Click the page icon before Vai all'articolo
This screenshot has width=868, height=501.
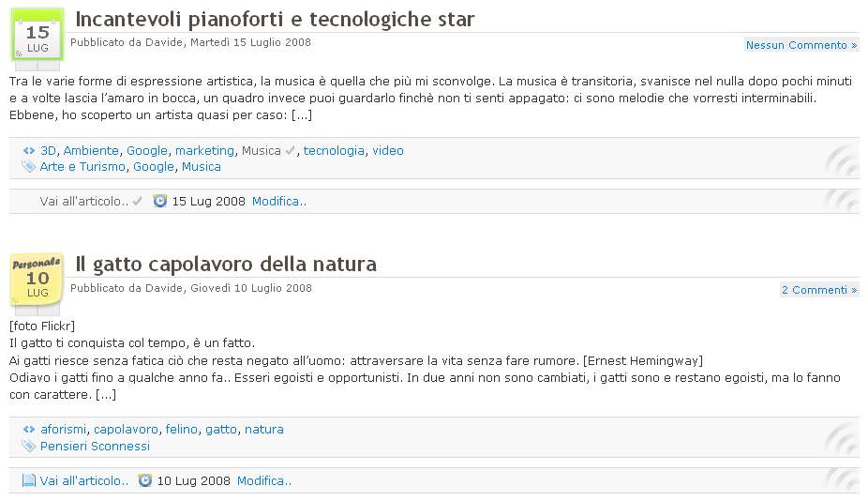[29, 480]
